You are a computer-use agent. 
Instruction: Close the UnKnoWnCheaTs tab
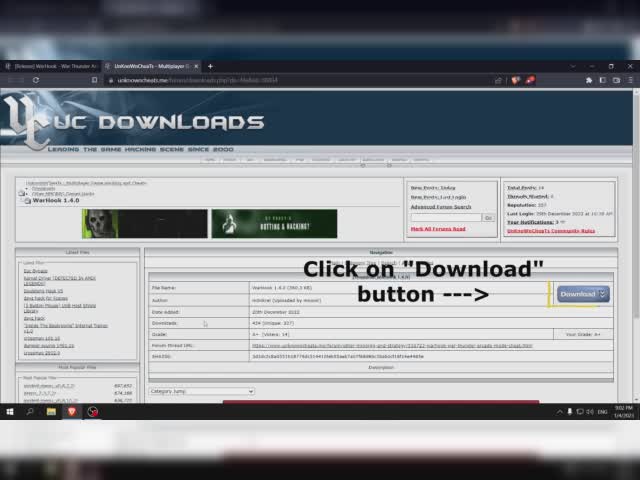tap(196, 66)
